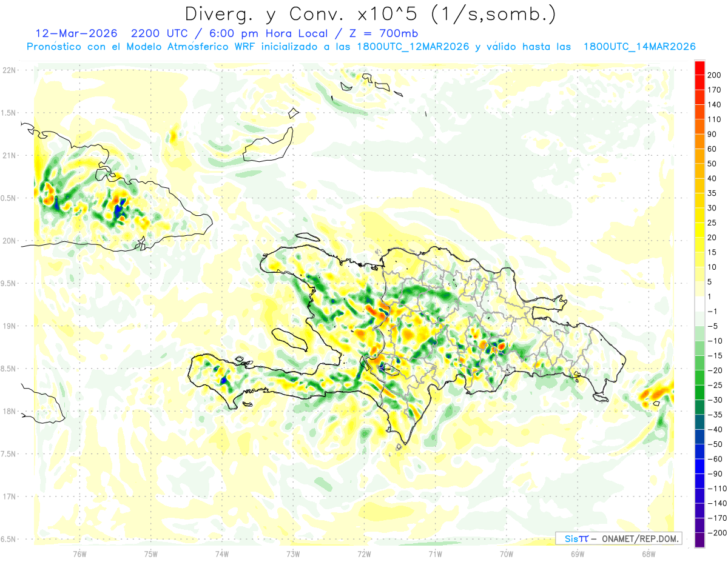The image size is (728, 562).
Task: Click the longitude label '68W'
Action: pos(649,554)
